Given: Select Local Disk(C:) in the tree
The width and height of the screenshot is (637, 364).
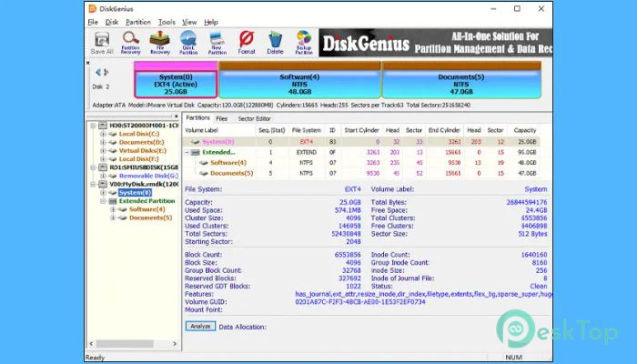Looking at the screenshot, I should tap(139, 134).
